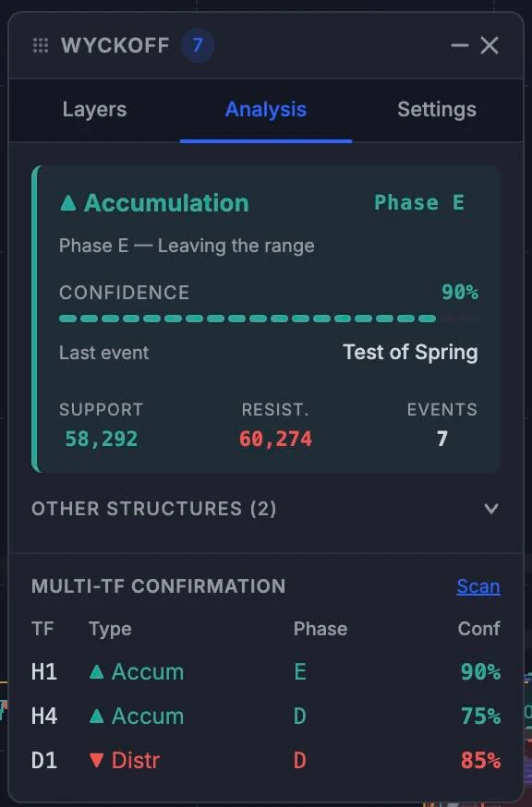Click the resistance value 60,274
The image size is (532, 807).
[275, 439]
